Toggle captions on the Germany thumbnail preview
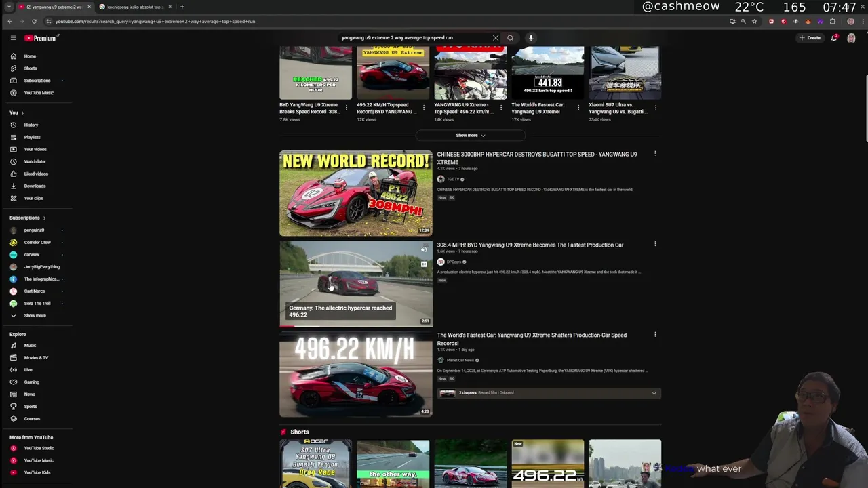The width and height of the screenshot is (868, 488). tap(424, 264)
